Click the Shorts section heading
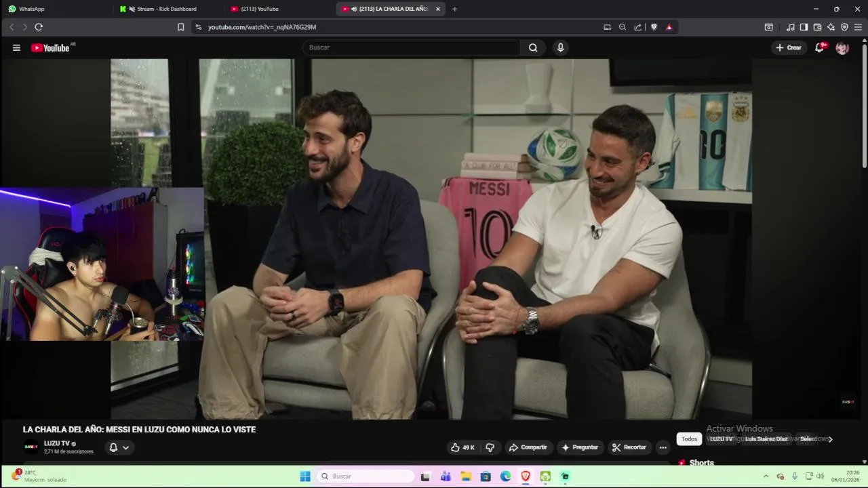The height and width of the screenshot is (488, 868). (x=701, y=463)
